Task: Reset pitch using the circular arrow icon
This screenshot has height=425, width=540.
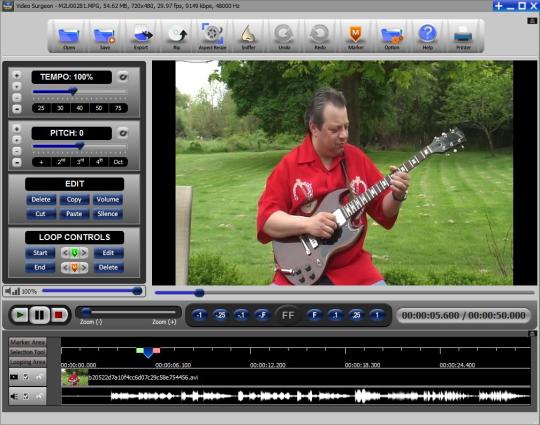Action: (x=123, y=133)
